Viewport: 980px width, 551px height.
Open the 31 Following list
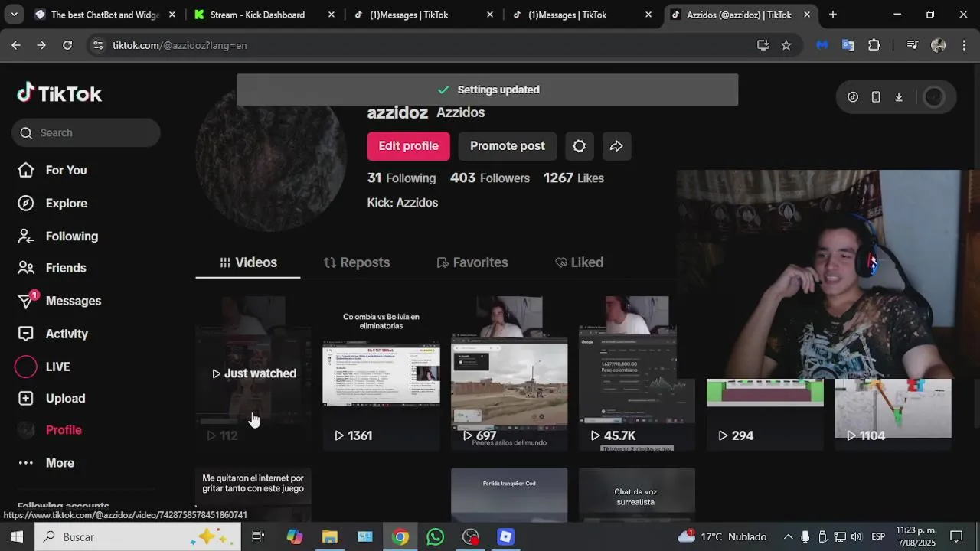pyautogui.click(x=401, y=178)
